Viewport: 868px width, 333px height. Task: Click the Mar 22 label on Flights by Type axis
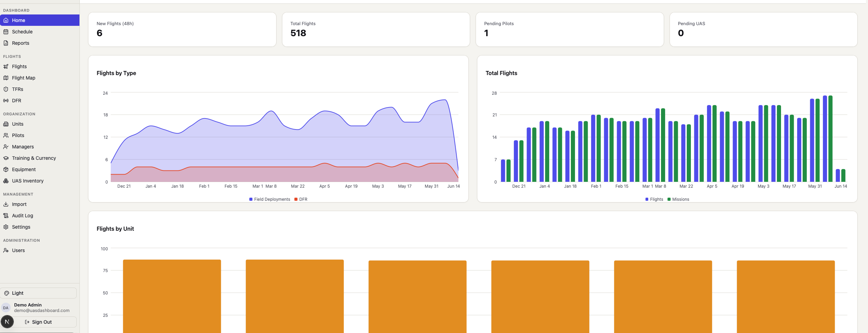(298, 186)
